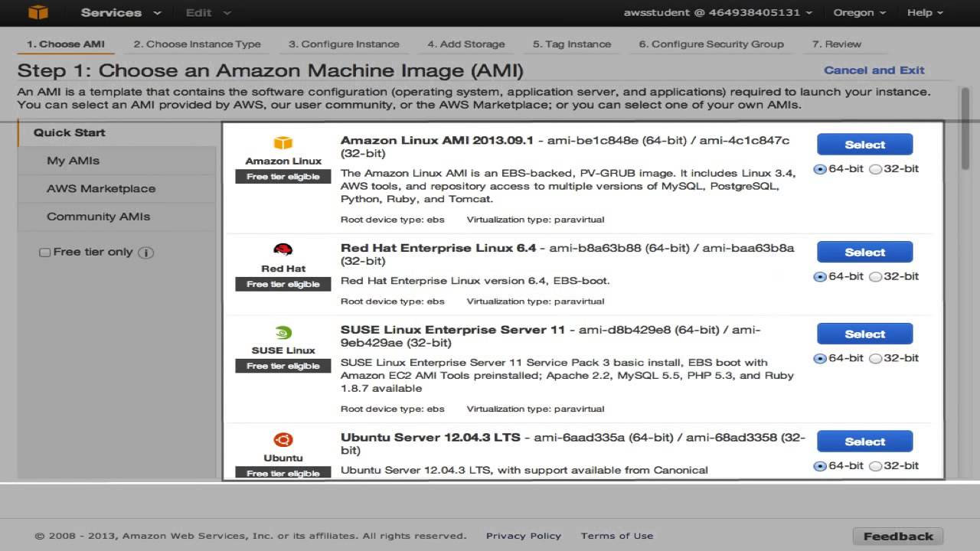Go to 6. Configure Security Group tab
The image size is (980, 551).
point(711,44)
